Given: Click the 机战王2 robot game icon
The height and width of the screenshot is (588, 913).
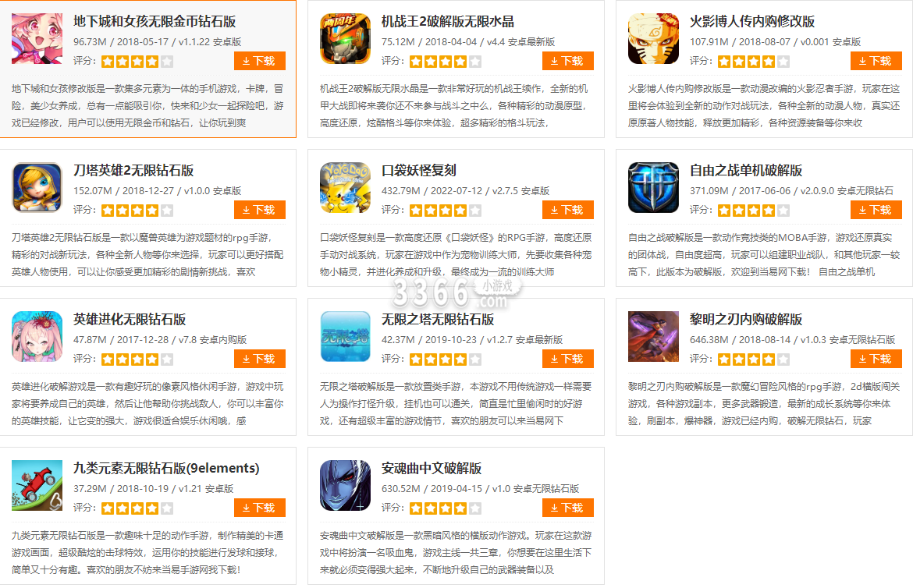Looking at the screenshot, I should coord(345,38).
